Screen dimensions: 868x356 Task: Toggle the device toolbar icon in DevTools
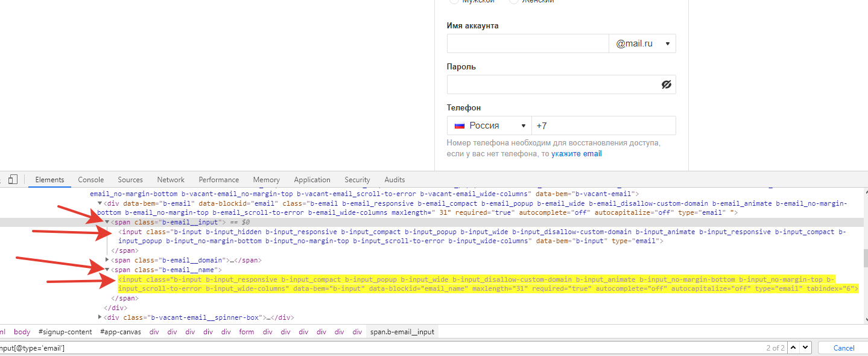coord(13,179)
